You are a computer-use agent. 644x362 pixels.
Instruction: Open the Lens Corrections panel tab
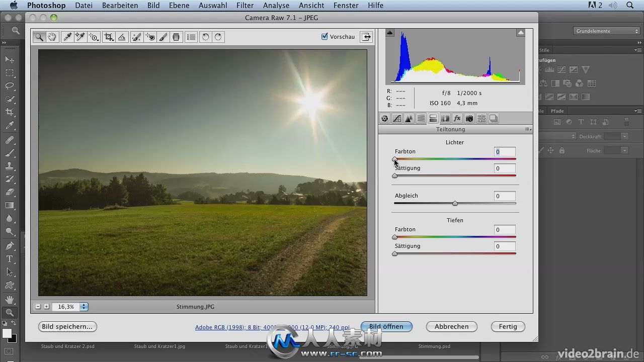[x=445, y=119]
